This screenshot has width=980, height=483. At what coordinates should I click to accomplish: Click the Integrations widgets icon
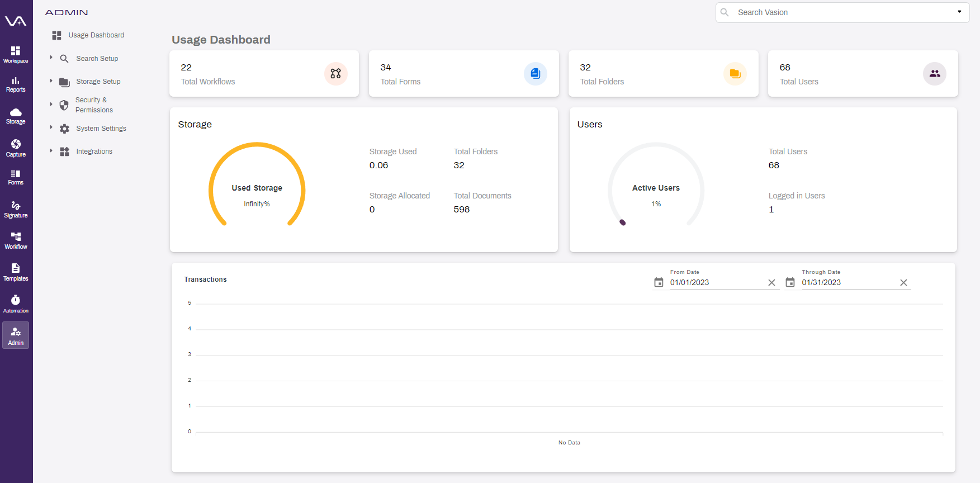tap(64, 151)
